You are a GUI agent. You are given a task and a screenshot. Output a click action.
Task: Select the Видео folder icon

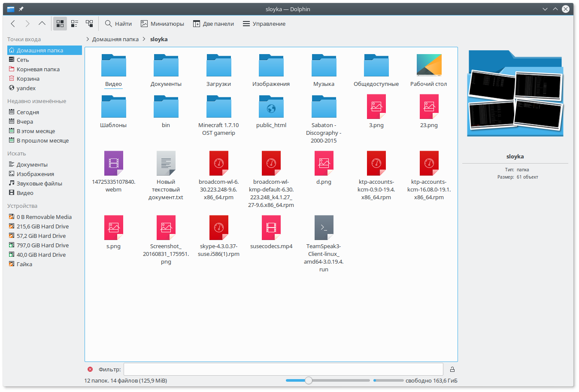[114, 65]
